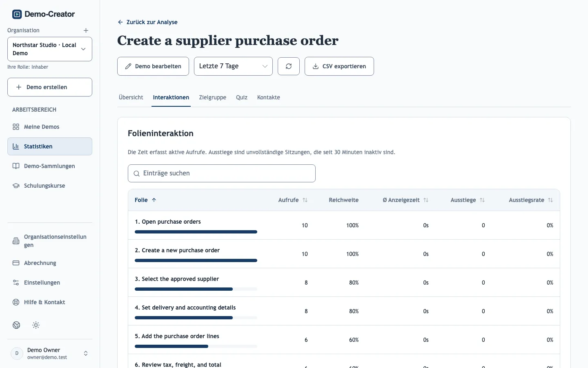Sort by Ø Anzeigezeit column arrows
Image resolution: width=588 pixels, height=368 pixels.
426,200
